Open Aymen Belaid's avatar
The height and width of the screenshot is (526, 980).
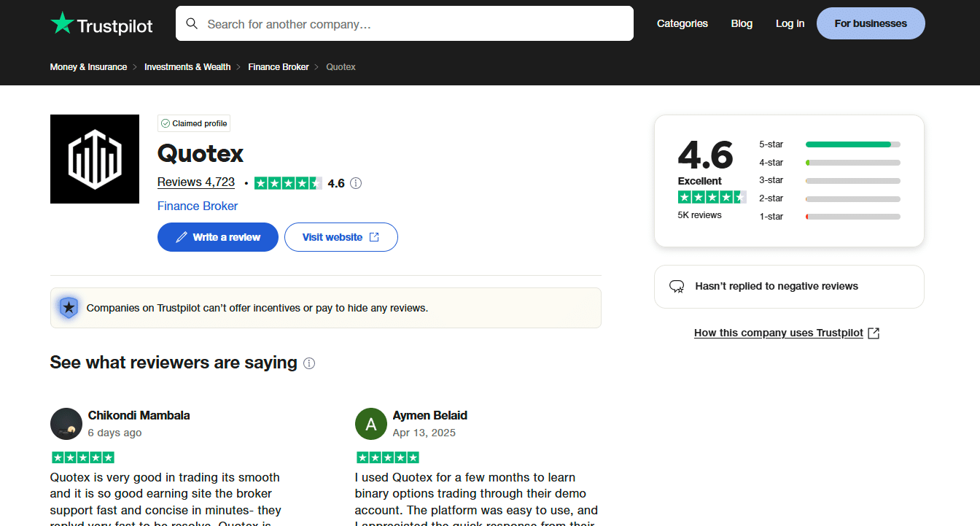[x=371, y=424]
